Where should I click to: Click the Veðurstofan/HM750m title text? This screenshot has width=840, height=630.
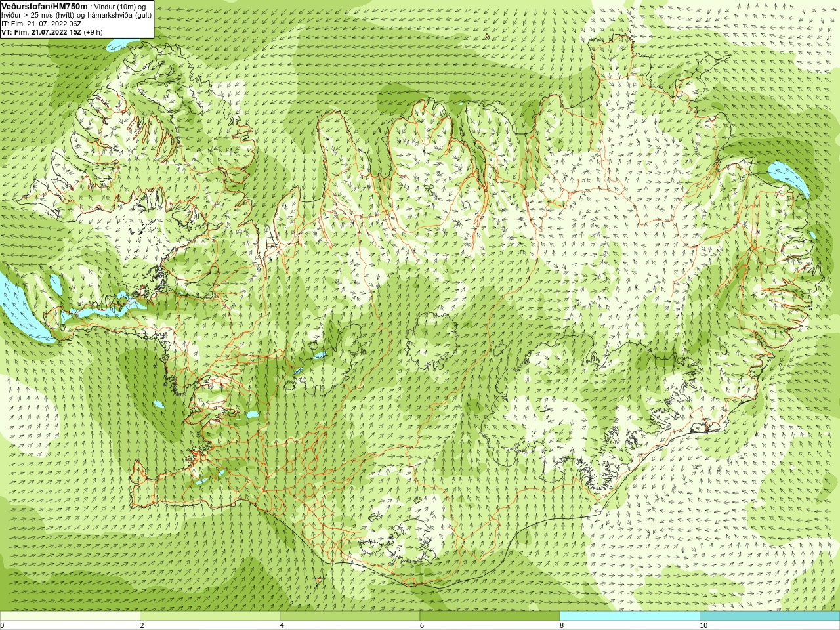45,6
